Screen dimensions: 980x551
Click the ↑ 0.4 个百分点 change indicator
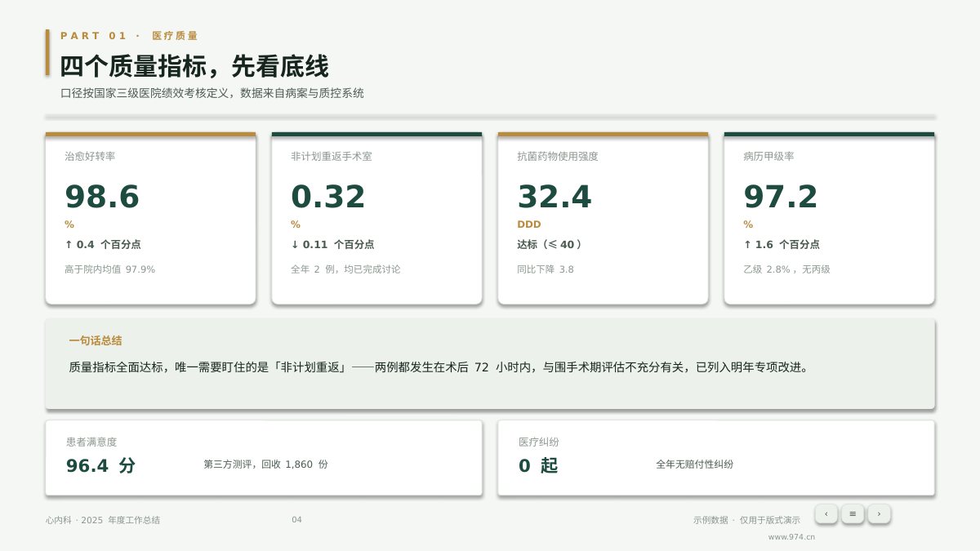coord(103,244)
